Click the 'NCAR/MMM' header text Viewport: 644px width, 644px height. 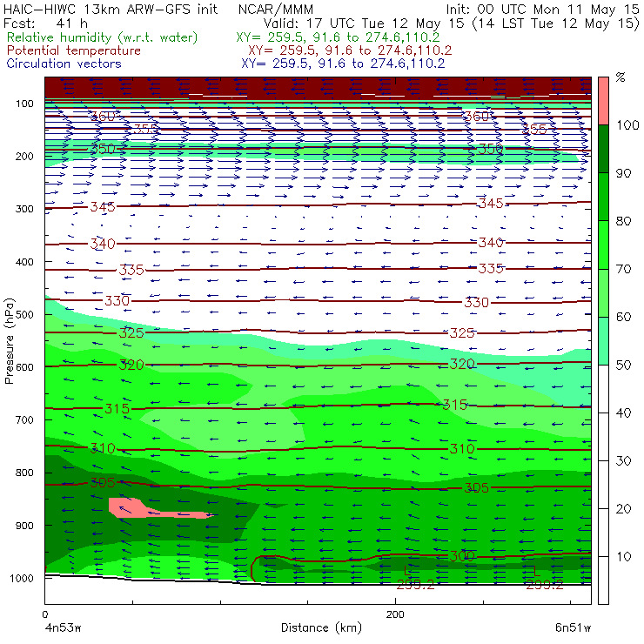(x=276, y=9)
